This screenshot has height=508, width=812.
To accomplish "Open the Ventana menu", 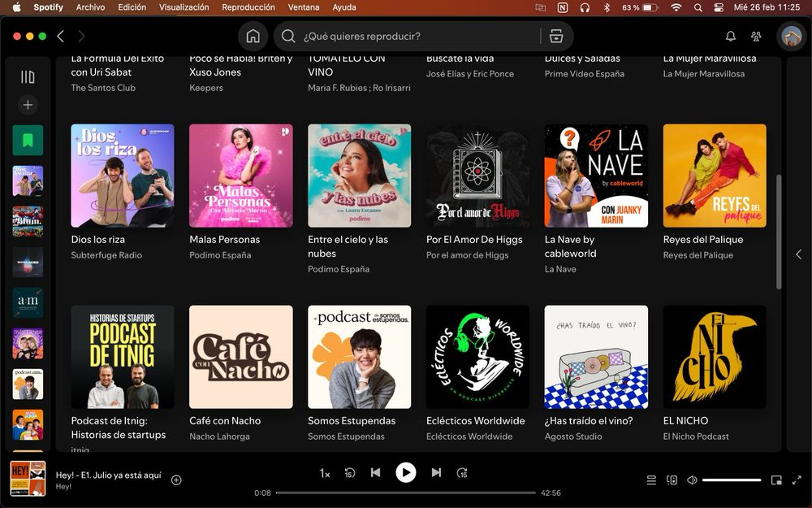I will tap(304, 7).
